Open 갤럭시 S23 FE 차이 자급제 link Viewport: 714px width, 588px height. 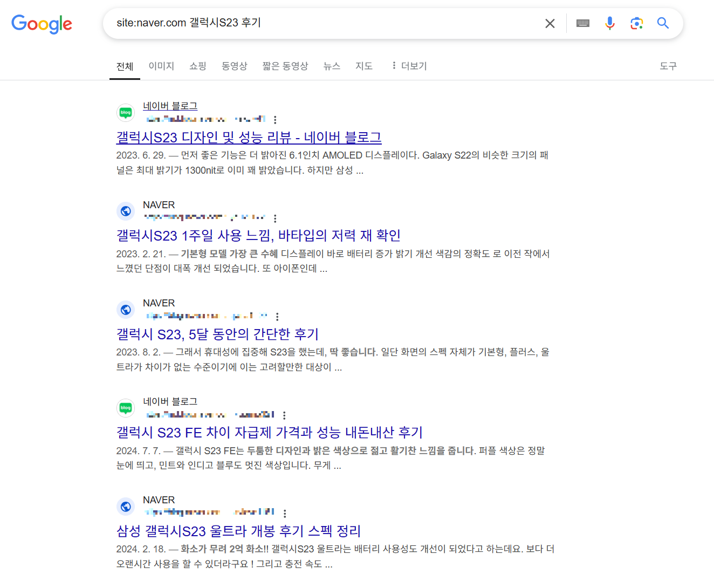(269, 433)
